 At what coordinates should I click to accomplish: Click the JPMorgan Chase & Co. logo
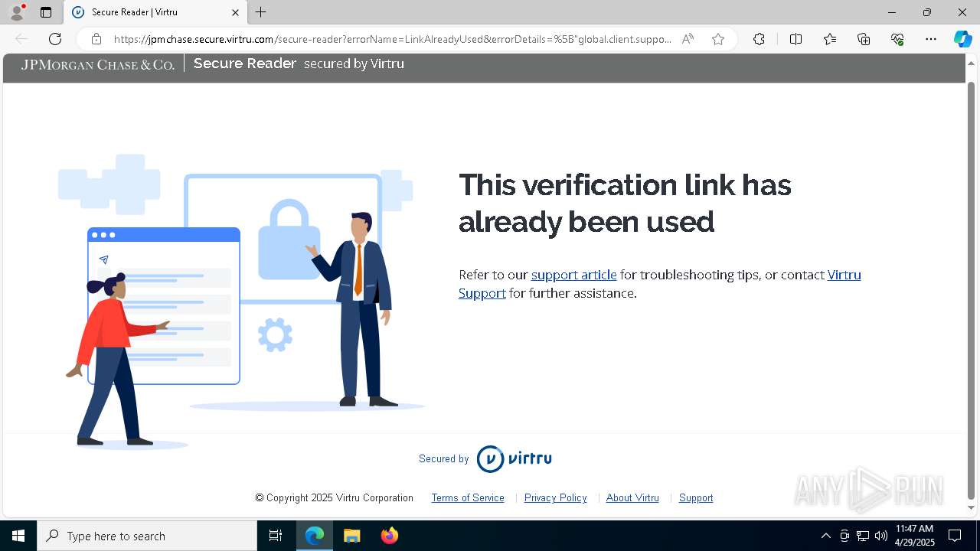(x=98, y=64)
